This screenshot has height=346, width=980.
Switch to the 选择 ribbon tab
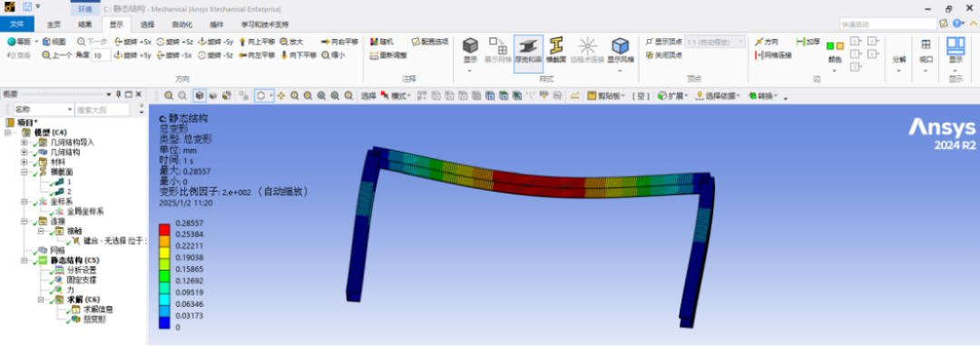click(148, 25)
